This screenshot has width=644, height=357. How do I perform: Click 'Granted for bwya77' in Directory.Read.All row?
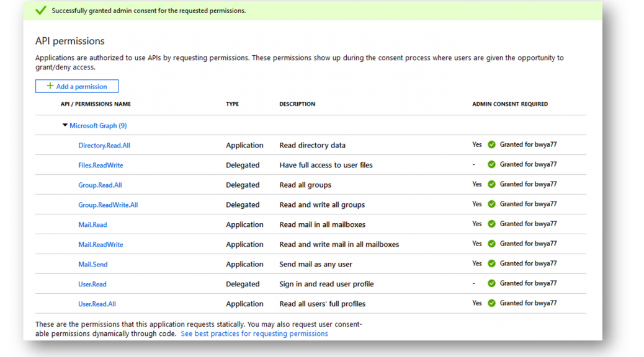(528, 144)
